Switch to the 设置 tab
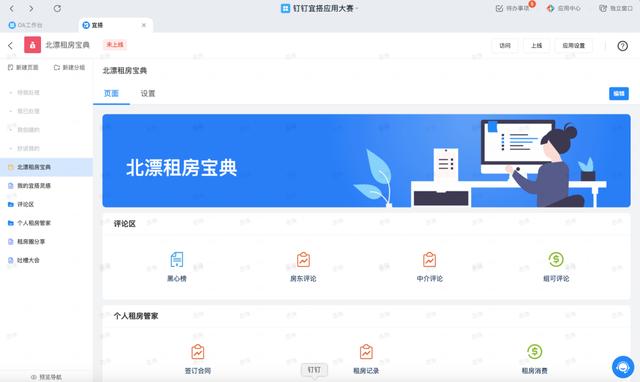This screenshot has width=640, height=382. pyautogui.click(x=148, y=93)
